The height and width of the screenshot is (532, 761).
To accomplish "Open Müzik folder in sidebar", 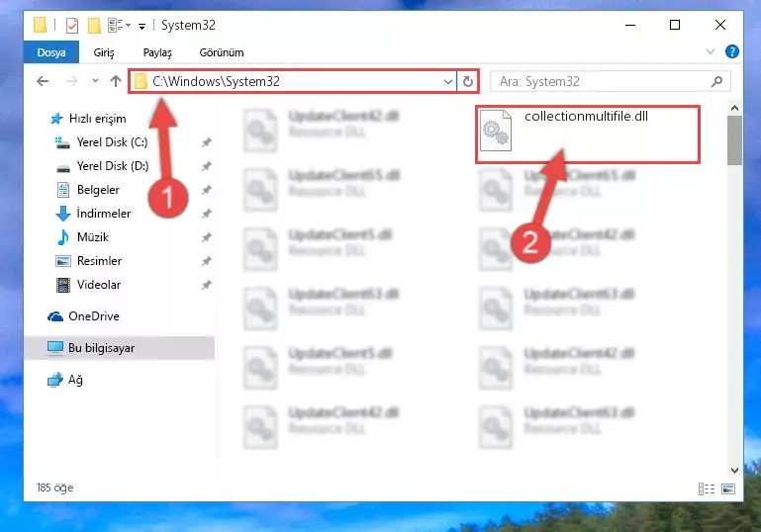I will tap(82, 237).
